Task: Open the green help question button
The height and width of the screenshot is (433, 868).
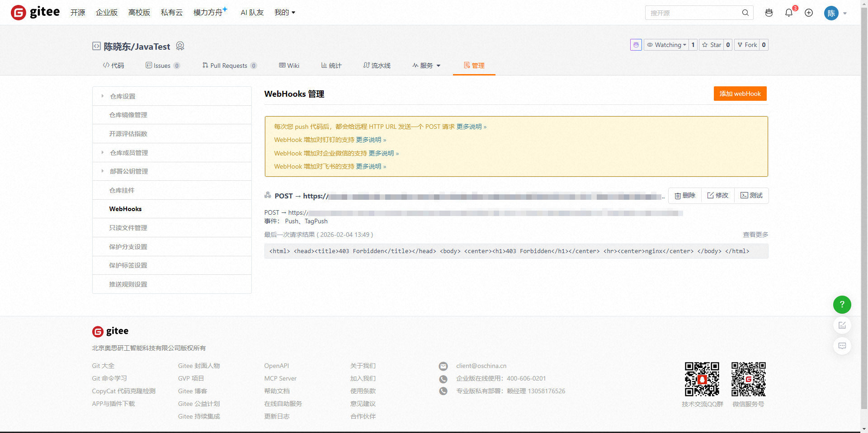Action: [842, 305]
